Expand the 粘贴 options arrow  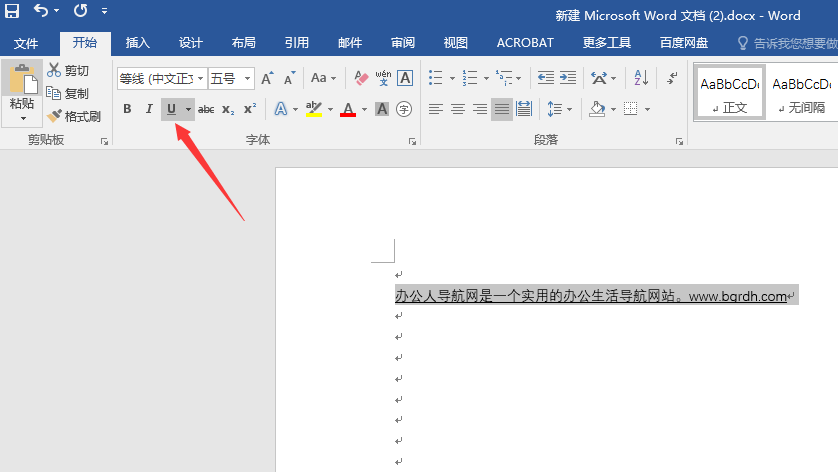pyautogui.click(x=22, y=119)
